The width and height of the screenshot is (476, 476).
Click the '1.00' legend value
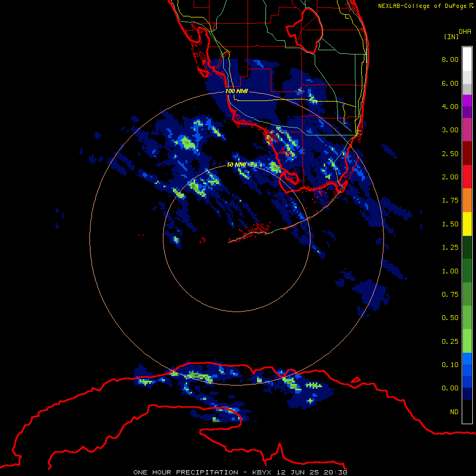pos(450,271)
